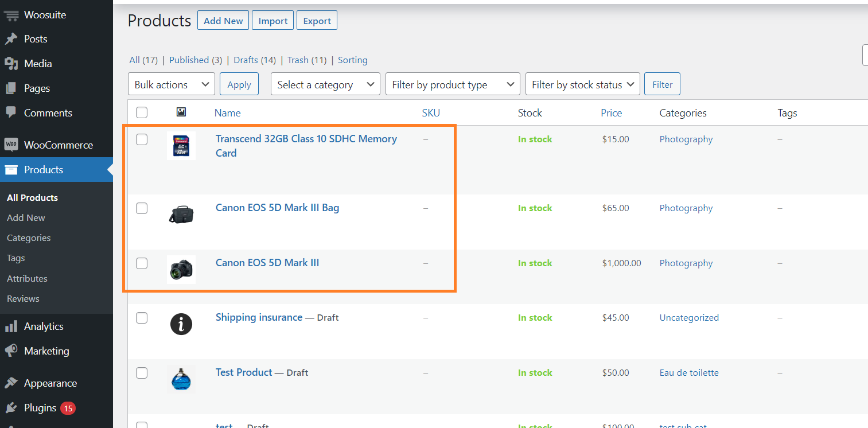Click the Plugins plug icon
The image size is (868, 428).
click(x=11, y=408)
